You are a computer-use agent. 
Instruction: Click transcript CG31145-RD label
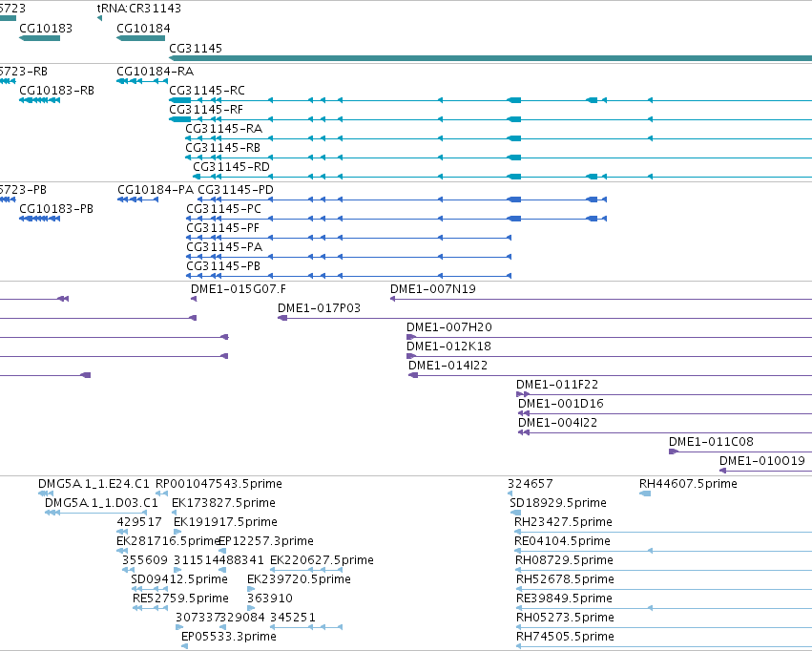[232, 167]
